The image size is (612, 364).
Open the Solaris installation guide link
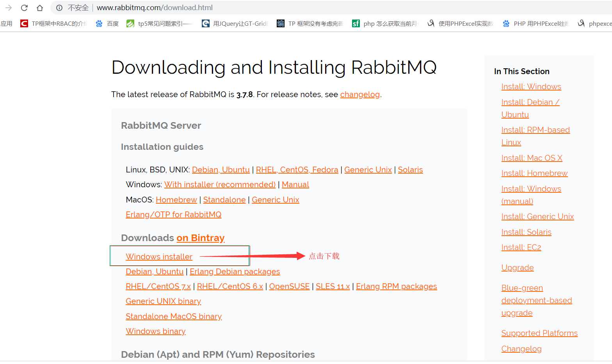[x=410, y=170]
